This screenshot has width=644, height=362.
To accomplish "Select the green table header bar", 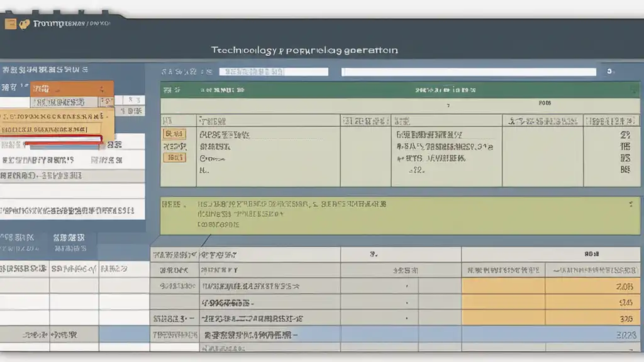I will tap(399, 90).
